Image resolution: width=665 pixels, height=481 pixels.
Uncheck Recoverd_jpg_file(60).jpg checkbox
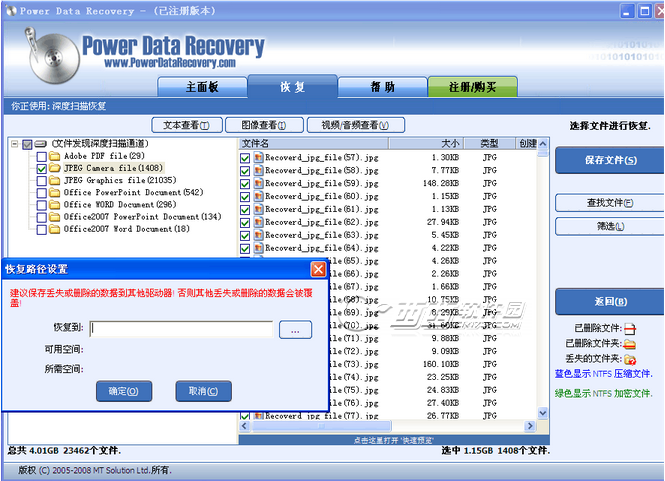[245, 197]
